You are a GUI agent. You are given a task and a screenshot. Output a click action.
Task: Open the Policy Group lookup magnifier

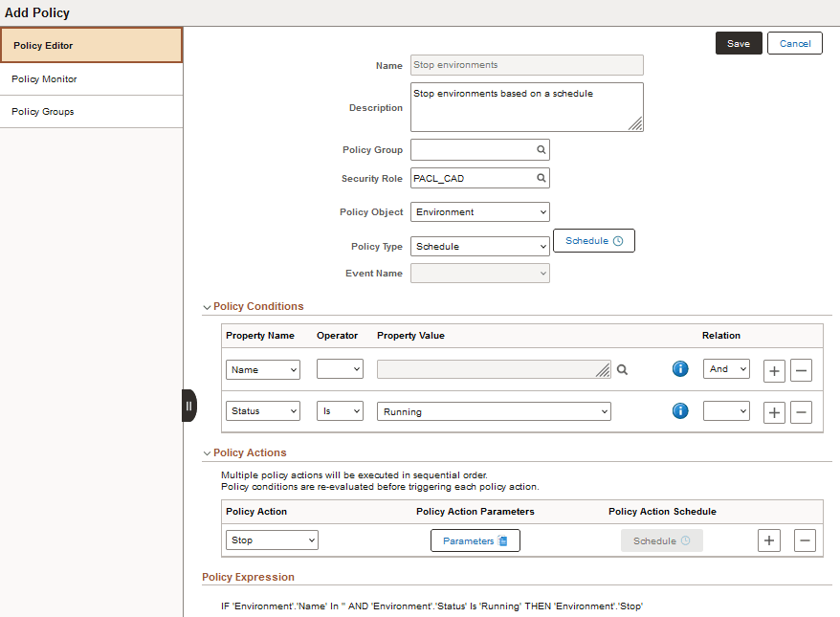tap(542, 149)
